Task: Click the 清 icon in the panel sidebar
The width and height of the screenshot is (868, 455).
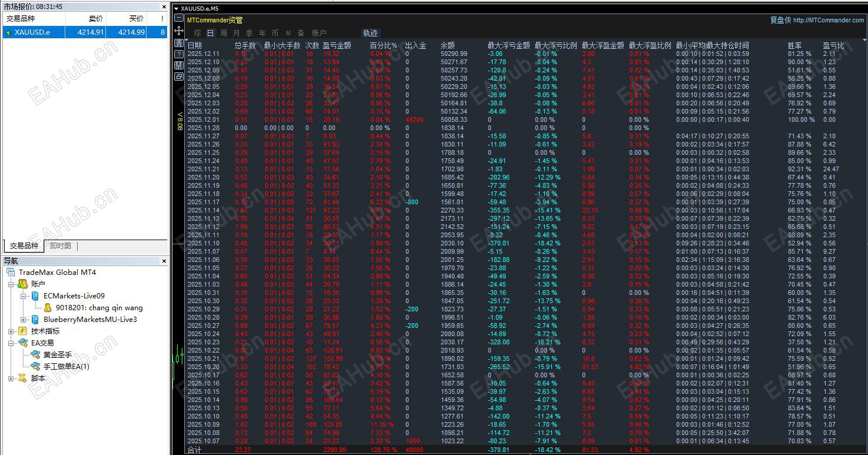Action: coord(179,44)
